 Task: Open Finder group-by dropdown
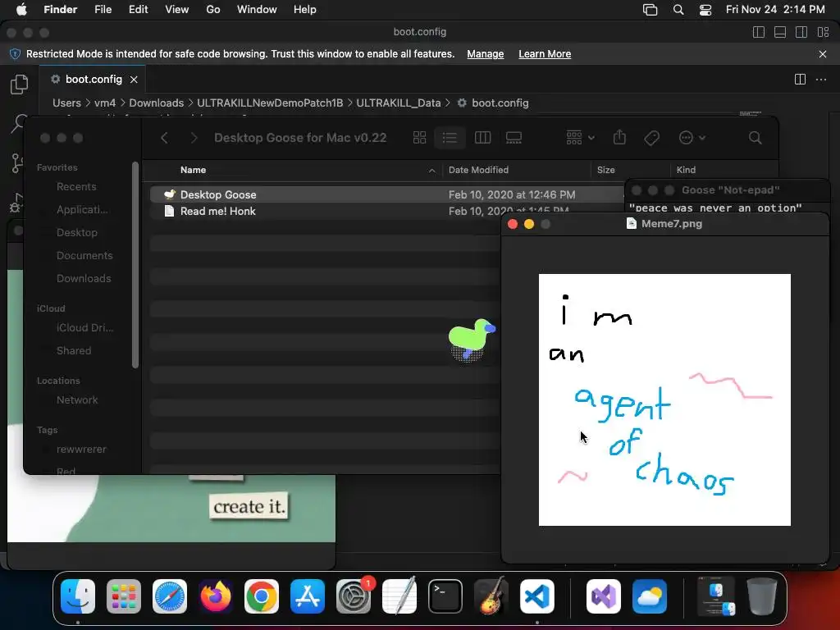tap(580, 138)
